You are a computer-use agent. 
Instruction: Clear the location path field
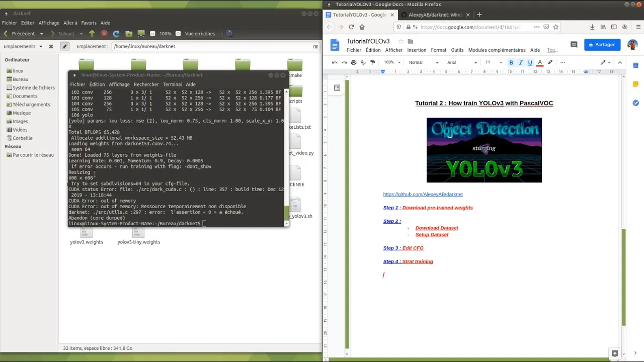pyautogui.click(x=315, y=46)
